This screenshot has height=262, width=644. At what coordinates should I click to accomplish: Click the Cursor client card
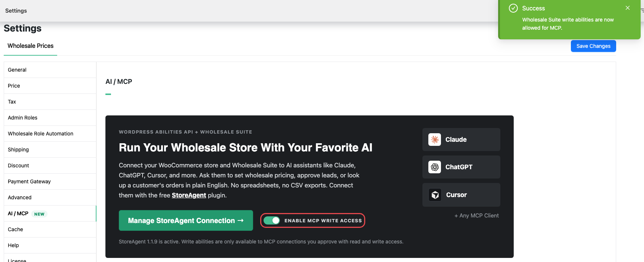click(461, 195)
